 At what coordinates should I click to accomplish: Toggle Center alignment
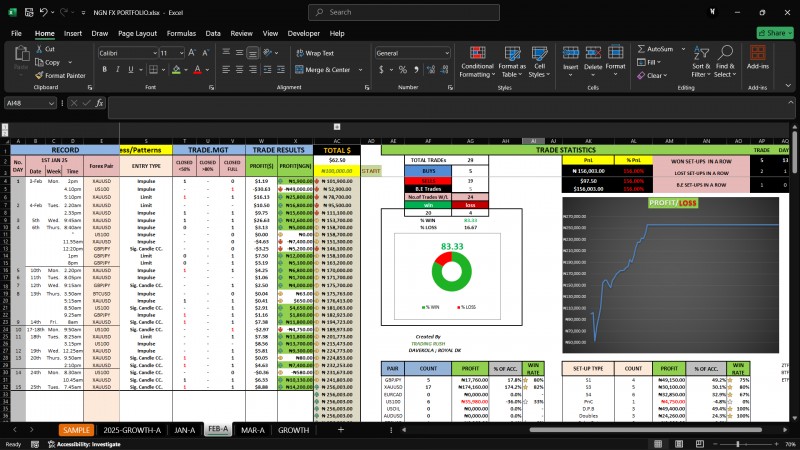239,69
